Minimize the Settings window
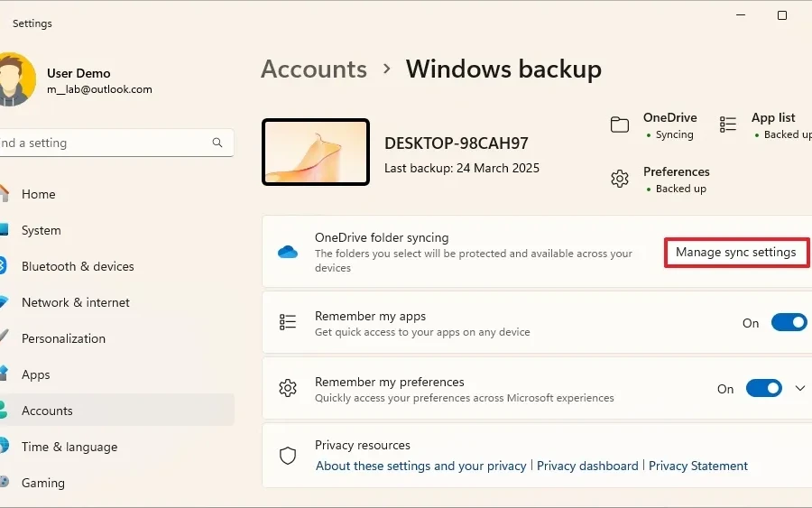The height and width of the screenshot is (508, 812). tap(741, 15)
